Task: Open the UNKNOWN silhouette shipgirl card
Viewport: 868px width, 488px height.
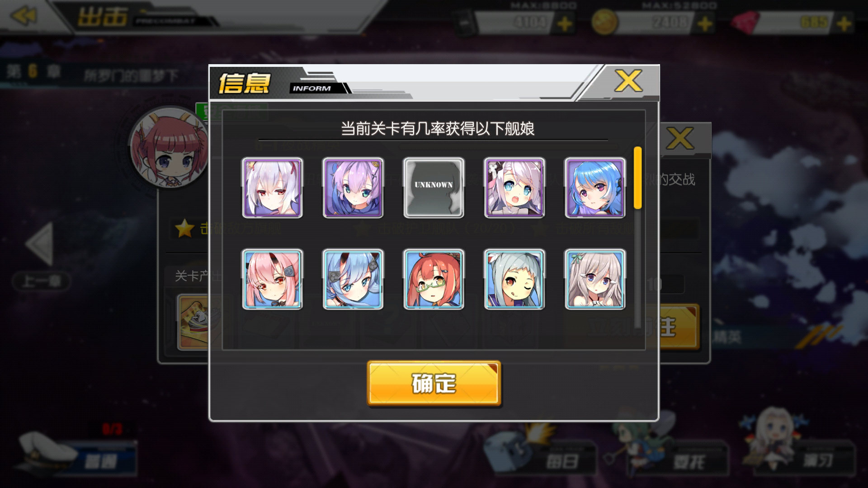Action: [x=434, y=188]
